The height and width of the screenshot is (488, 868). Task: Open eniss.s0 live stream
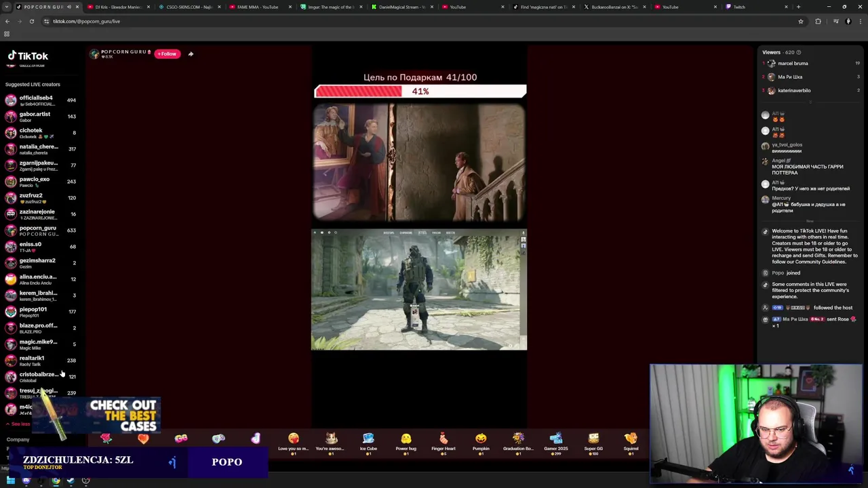coord(42,247)
